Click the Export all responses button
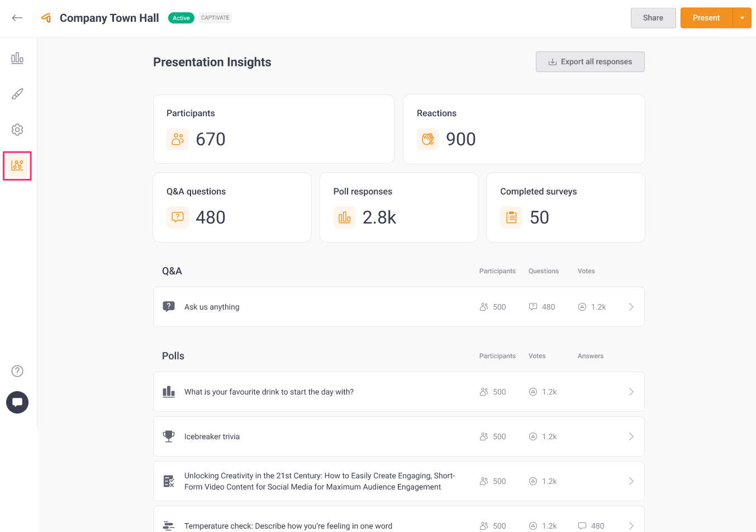The height and width of the screenshot is (532, 756). coord(590,62)
